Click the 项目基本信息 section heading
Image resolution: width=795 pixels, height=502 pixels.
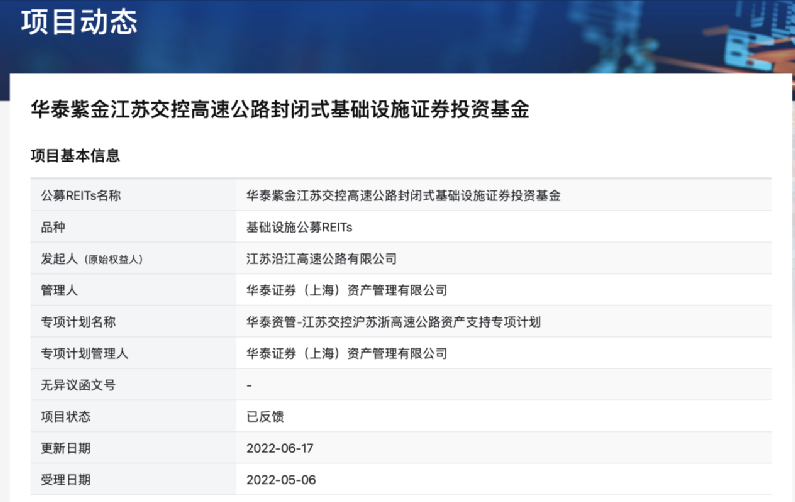click(75, 155)
